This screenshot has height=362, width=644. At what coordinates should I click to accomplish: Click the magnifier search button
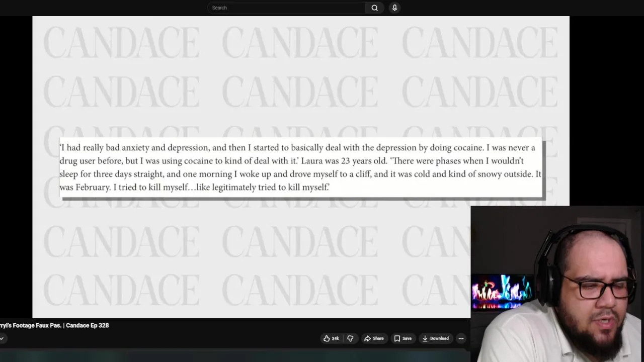pos(374,8)
